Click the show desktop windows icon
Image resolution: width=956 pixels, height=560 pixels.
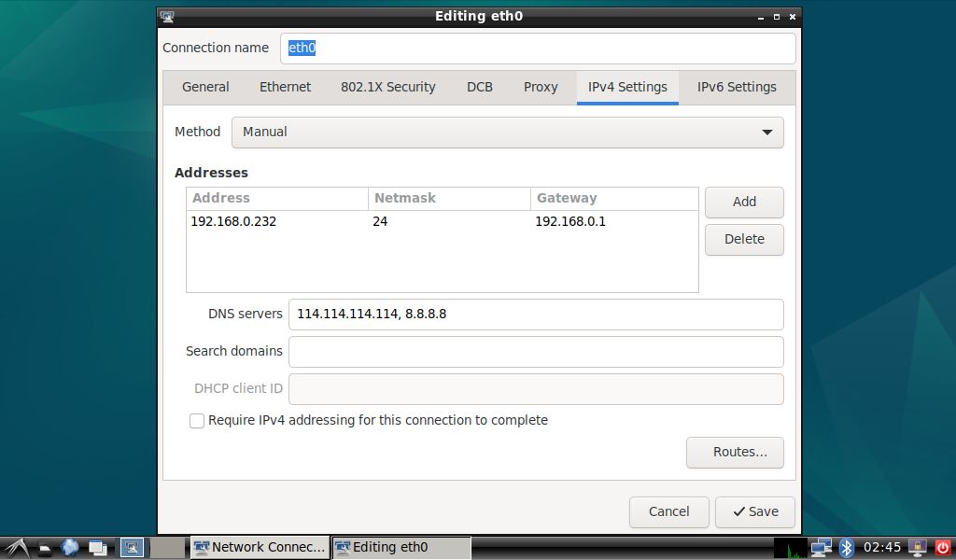coord(97,548)
